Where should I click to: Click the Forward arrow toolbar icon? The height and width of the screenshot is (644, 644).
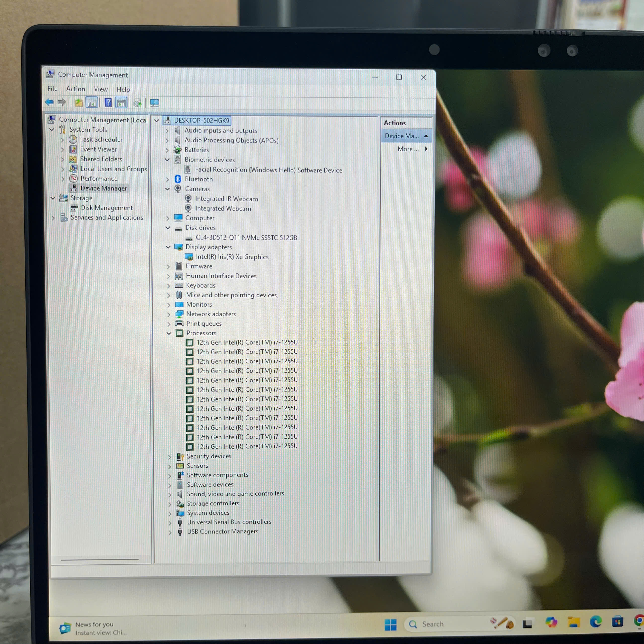point(62,102)
